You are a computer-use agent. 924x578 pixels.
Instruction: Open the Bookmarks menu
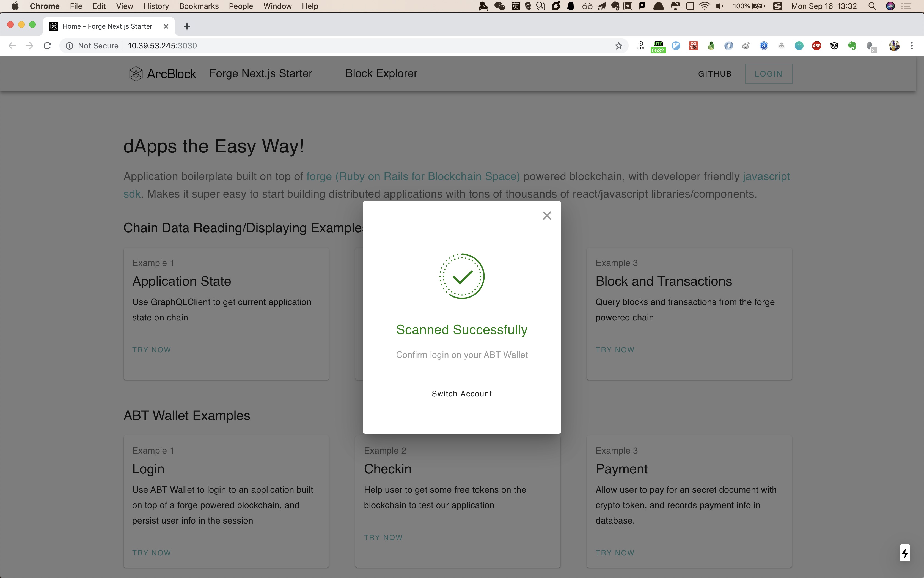point(199,6)
